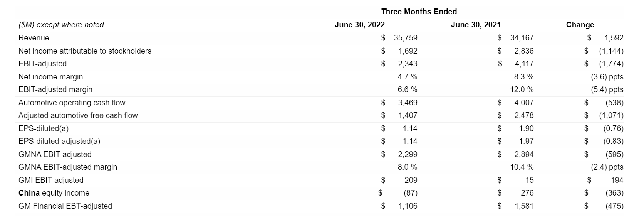Select the June 30, 2021 column header
Viewport: 644px width, 216px height.
476,25
